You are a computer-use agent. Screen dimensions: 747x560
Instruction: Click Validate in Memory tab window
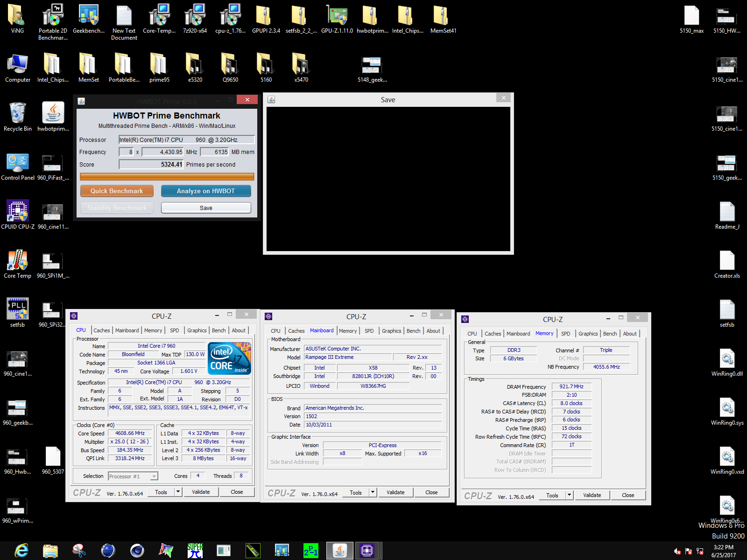tap(592, 495)
